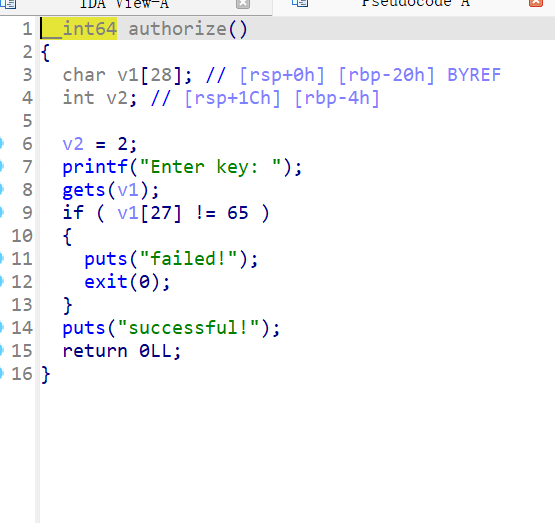The image size is (555, 523).
Task: Toggle breakpoint dot on line 11
Action: point(1,259)
